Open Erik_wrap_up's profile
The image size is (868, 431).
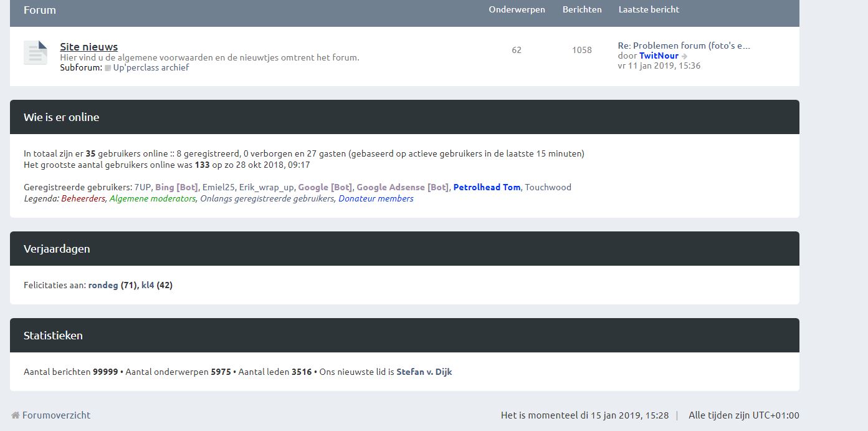266,187
